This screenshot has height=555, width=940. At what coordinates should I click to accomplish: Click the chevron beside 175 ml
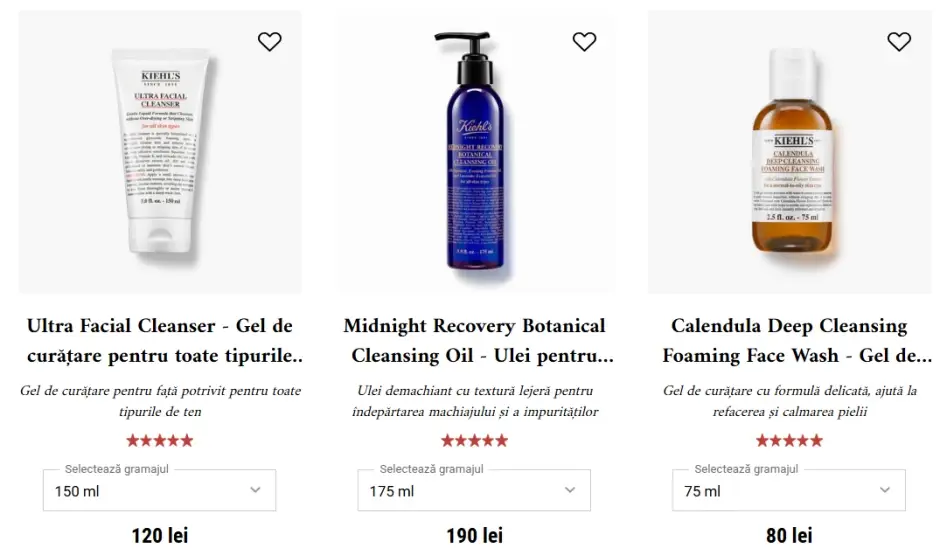[570, 490]
